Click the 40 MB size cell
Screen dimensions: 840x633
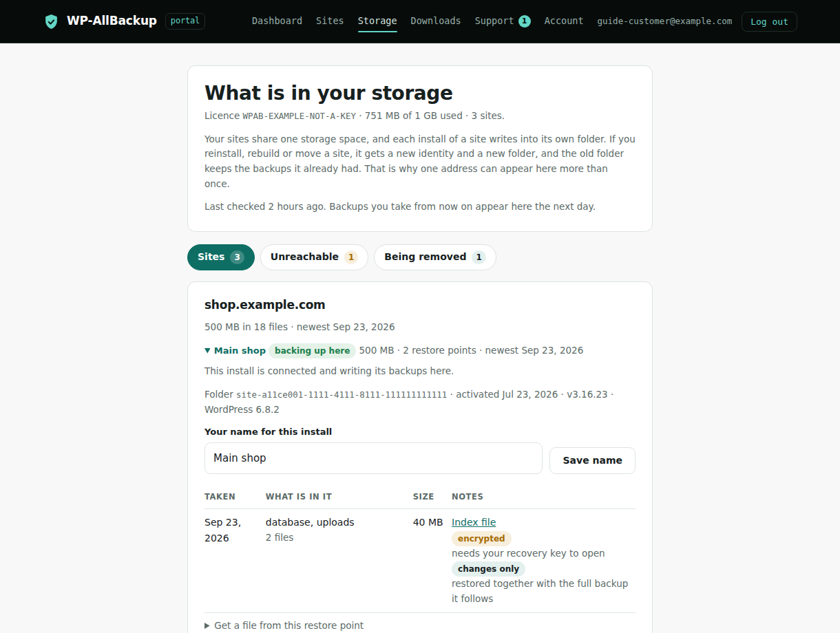[x=428, y=522]
